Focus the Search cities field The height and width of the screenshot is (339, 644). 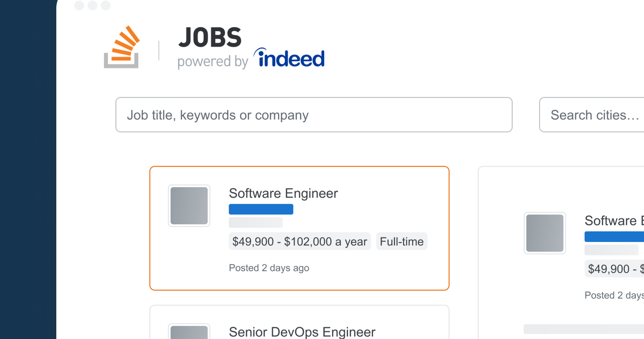click(592, 115)
